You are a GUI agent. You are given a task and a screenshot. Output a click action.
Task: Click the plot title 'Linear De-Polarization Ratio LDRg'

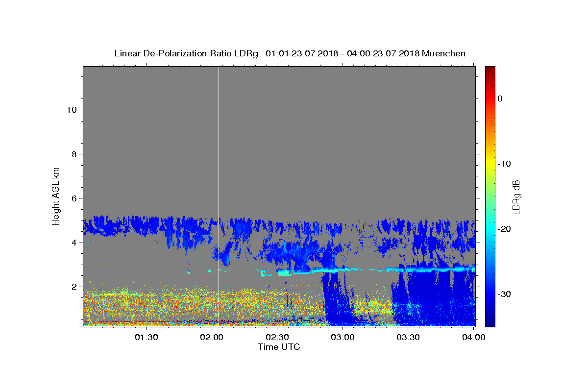point(186,53)
